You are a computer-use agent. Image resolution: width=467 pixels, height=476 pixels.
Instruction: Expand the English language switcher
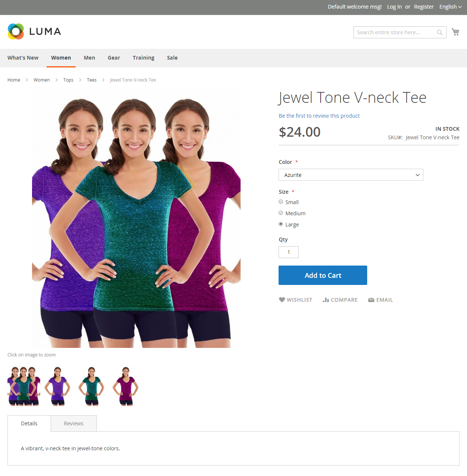point(450,7)
